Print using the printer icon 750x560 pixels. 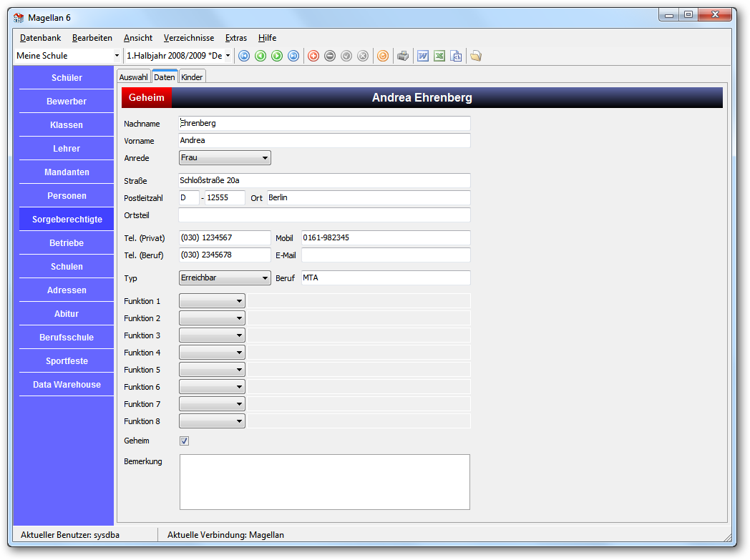[403, 56]
